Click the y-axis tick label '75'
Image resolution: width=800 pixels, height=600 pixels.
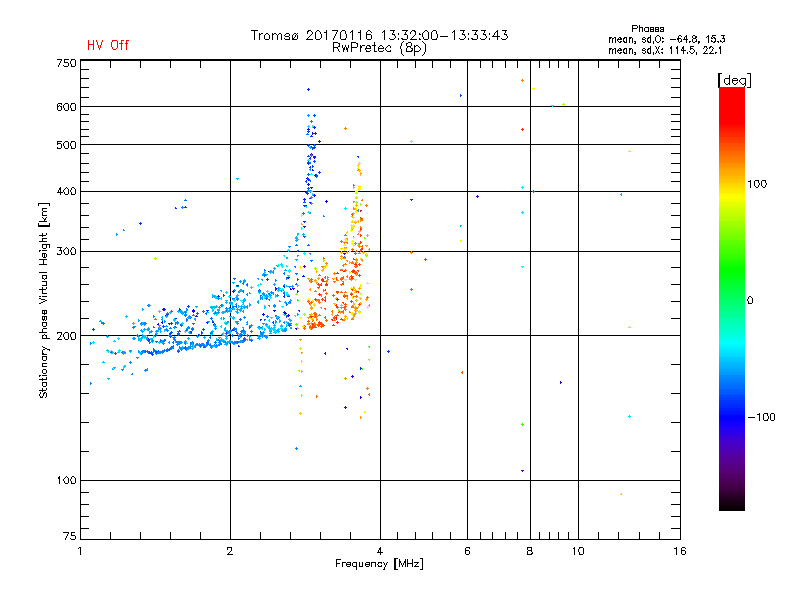pyautogui.click(x=70, y=536)
